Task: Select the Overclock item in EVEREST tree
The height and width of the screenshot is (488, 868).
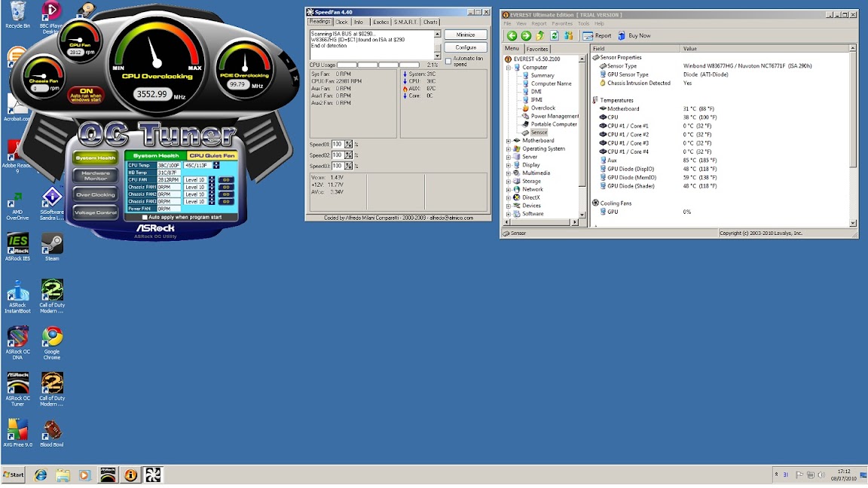Action: pos(543,108)
